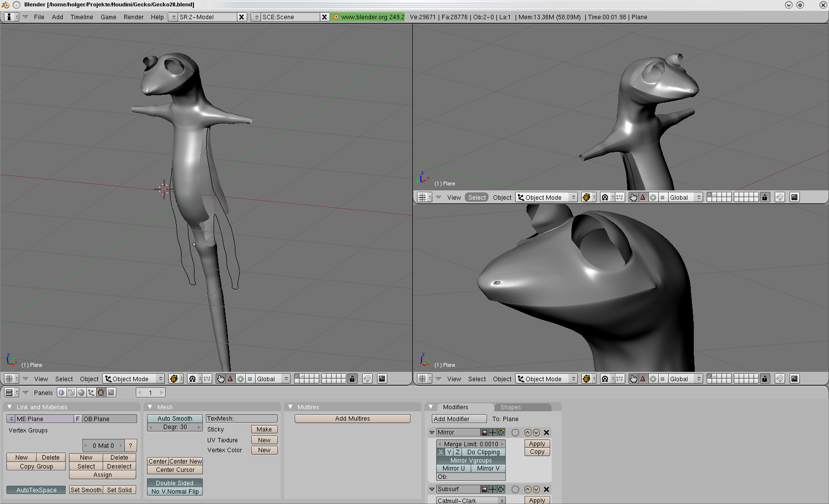Open Editing context in Panels header
This screenshot has width=829, height=504.
[x=101, y=393]
